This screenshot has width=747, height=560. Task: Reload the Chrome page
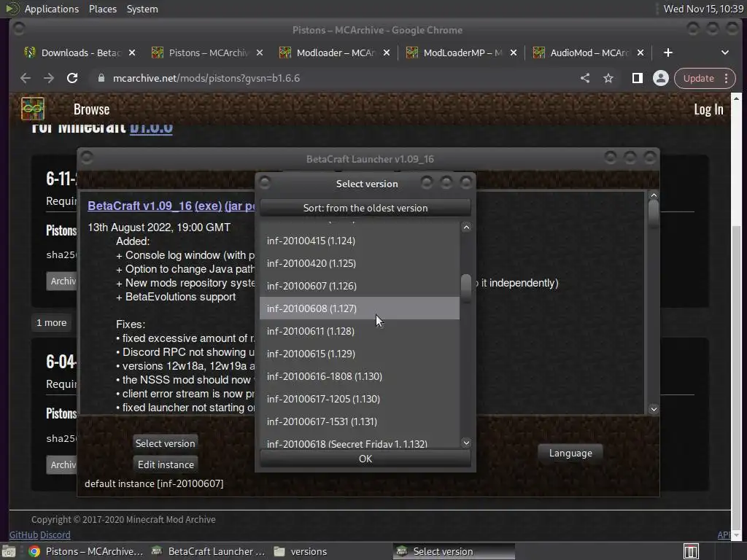point(72,78)
